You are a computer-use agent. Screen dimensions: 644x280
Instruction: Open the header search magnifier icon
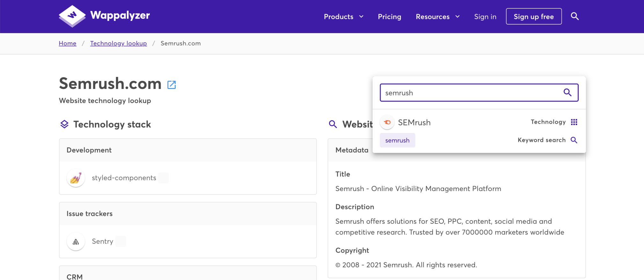(x=575, y=16)
